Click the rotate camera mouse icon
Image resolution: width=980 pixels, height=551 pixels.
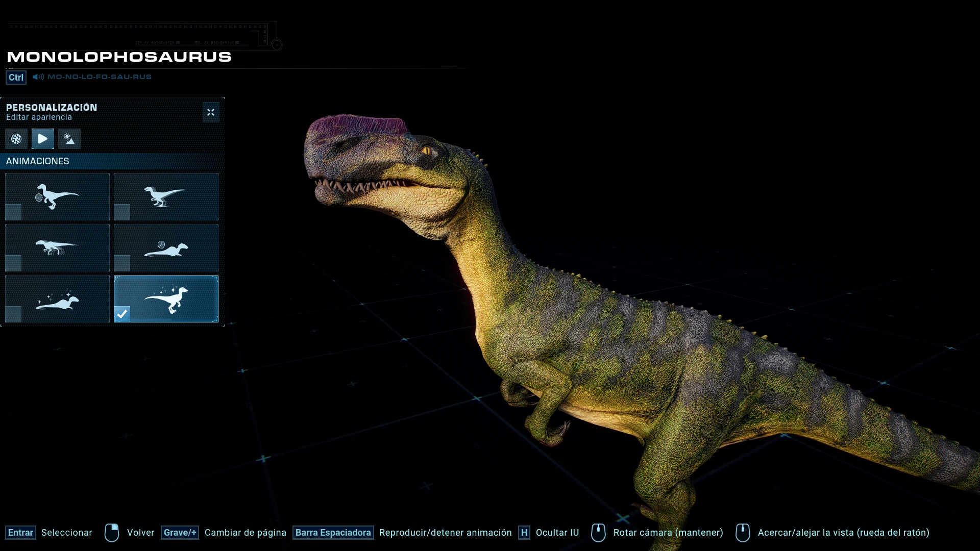click(598, 533)
